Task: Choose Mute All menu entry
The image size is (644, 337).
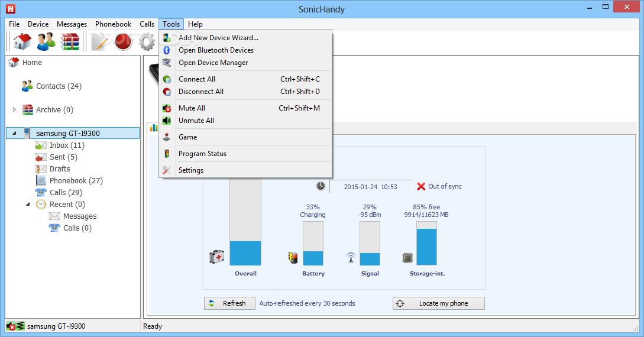Action: 245,108
